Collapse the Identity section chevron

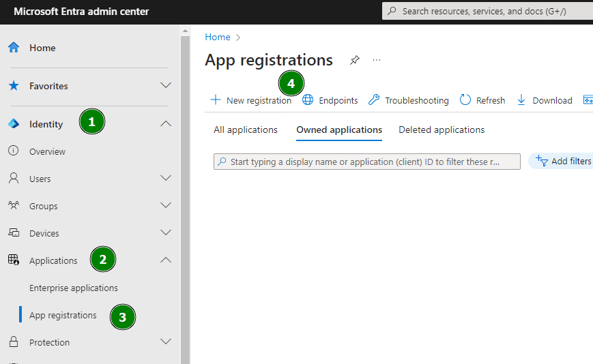166,123
